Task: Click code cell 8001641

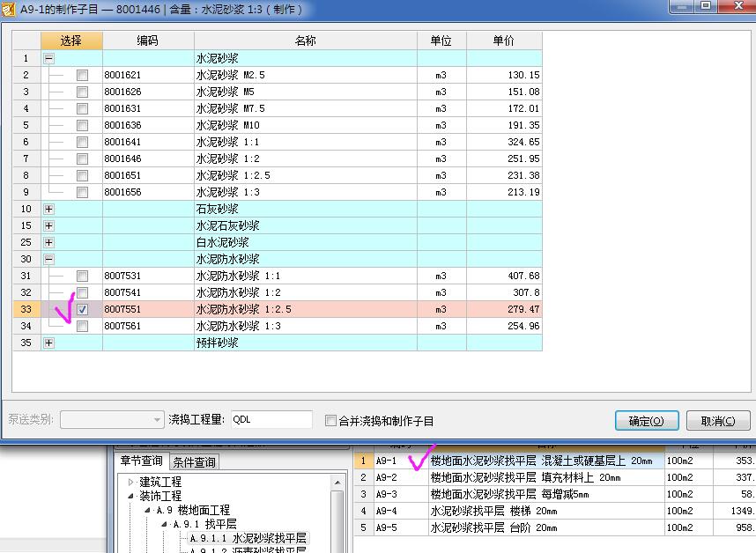Action: pos(148,142)
